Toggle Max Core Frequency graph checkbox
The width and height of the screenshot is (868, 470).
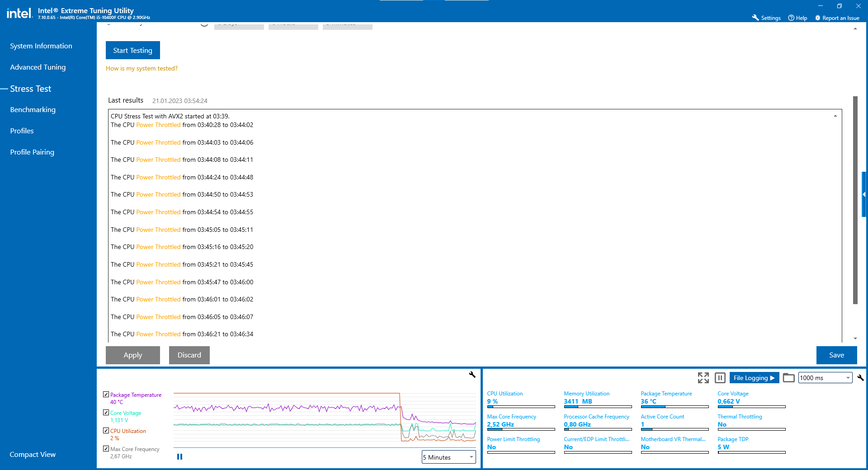coord(106,448)
